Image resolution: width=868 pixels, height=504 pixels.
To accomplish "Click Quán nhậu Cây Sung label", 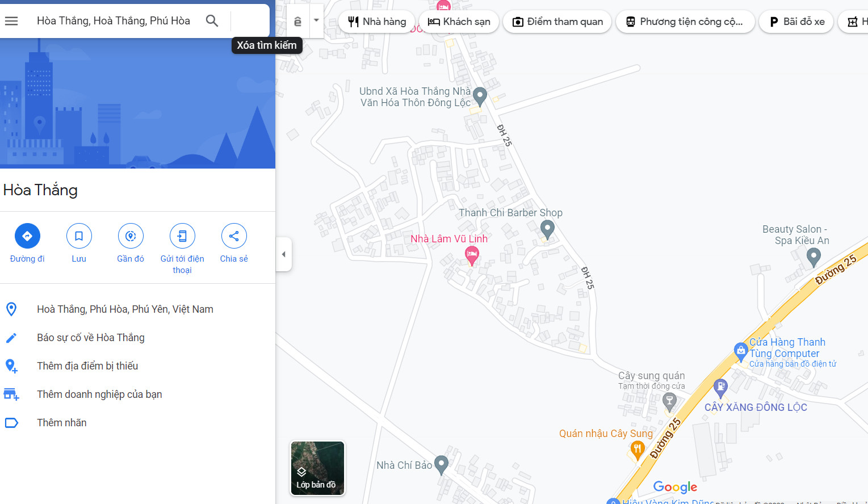I will [x=606, y=434].
